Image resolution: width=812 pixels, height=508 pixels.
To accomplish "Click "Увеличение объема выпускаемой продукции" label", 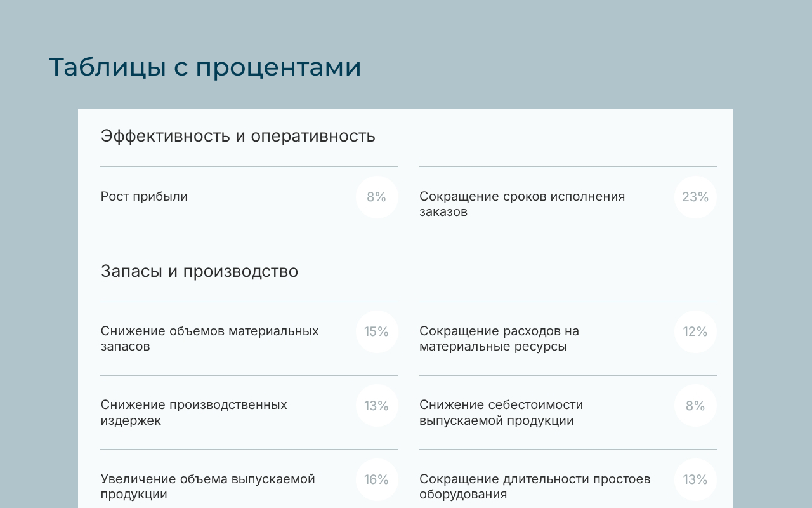I will pyautogui.click(x=207, y=486).
